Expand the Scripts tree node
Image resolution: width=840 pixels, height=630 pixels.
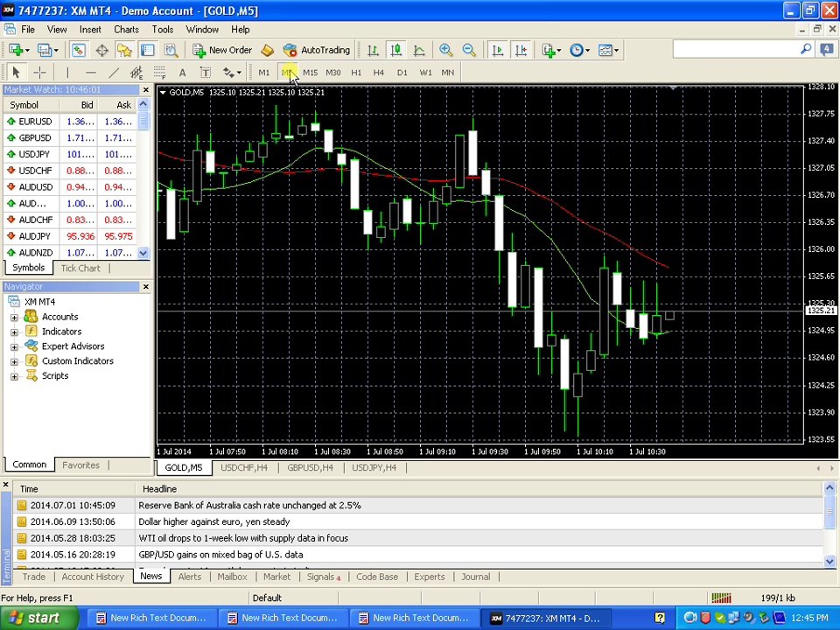pyautogui.click(x=15, y=376)
